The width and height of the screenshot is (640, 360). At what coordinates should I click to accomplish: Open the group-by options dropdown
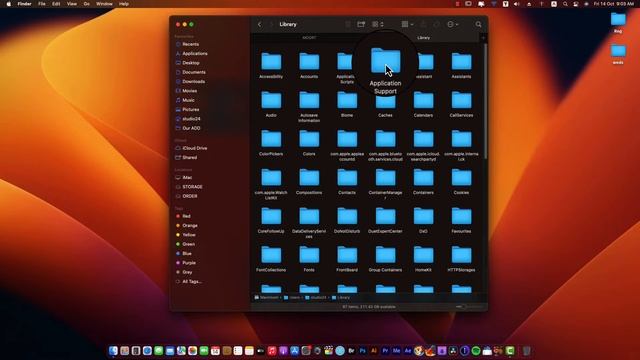click(407, 24)
